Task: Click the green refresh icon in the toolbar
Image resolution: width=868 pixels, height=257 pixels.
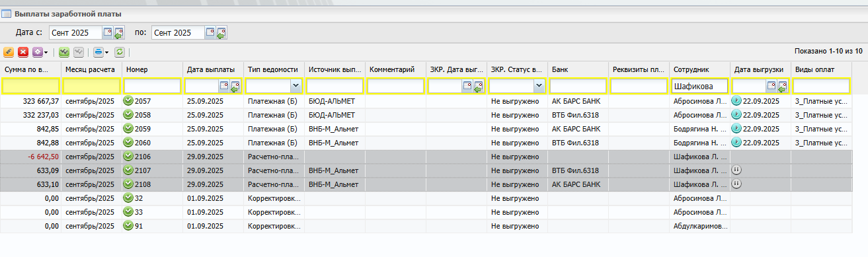Action: [x=120, y=52]
